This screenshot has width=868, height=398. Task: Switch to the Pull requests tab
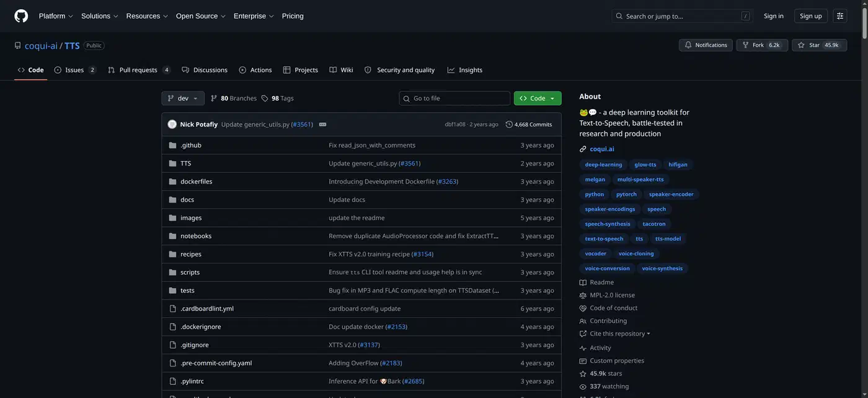click(x=138, y=70)
